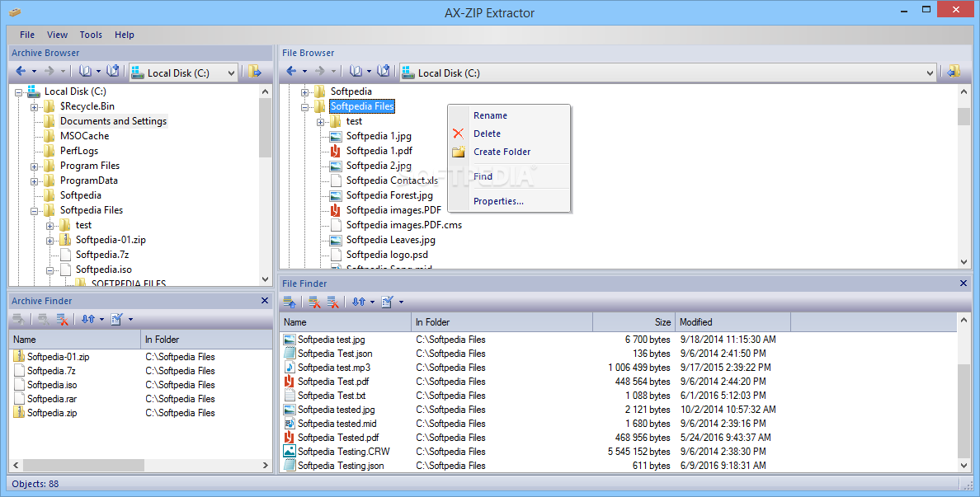Select Softpedia logo.psd in File Browser

387,255
